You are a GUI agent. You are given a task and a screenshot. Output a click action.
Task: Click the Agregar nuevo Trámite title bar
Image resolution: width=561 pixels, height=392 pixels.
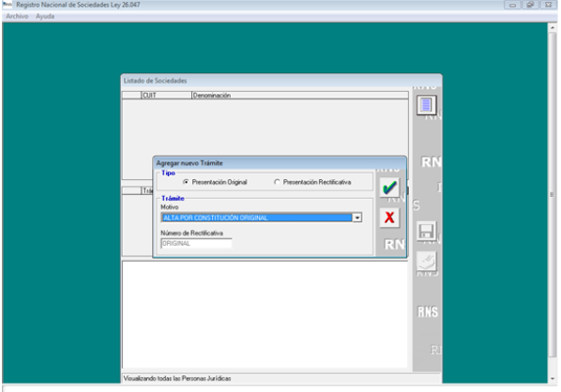pos(279,163)
